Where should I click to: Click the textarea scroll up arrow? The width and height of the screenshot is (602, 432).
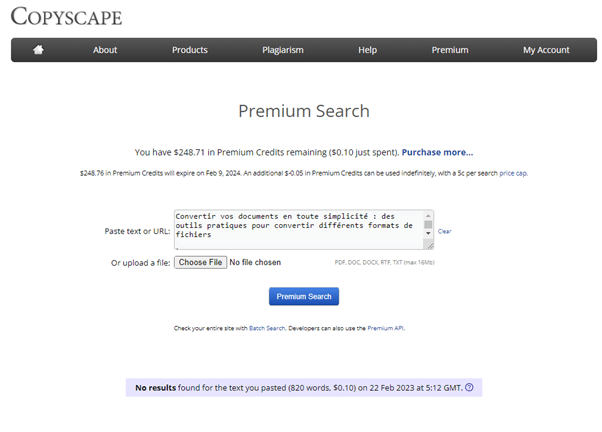(428, 215)
